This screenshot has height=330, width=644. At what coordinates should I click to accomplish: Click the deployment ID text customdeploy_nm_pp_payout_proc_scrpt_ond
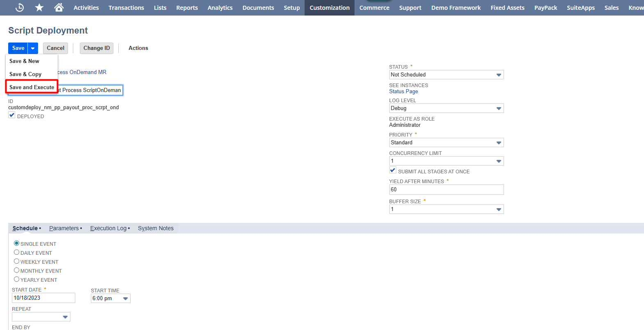point(63,108)
